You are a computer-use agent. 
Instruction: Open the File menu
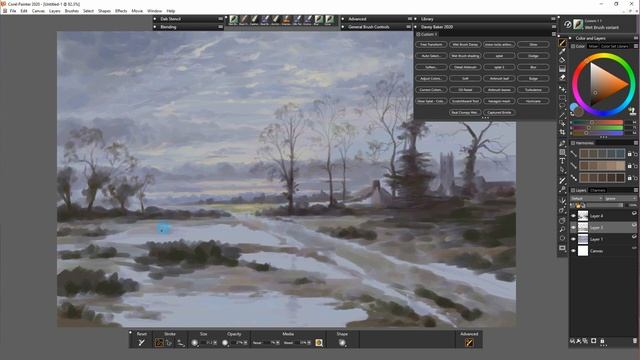click(13, 11)
